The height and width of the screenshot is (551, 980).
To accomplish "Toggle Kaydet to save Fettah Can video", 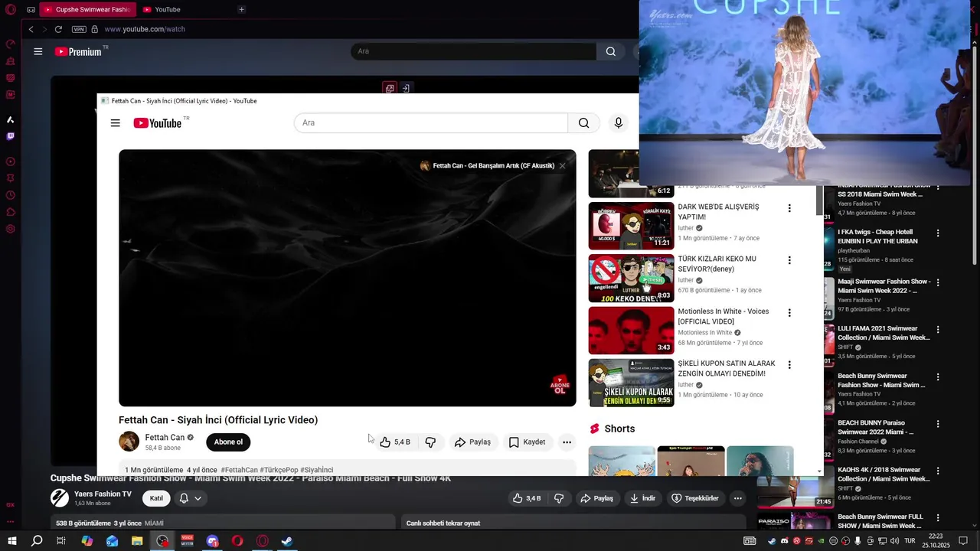I will 527,442.
